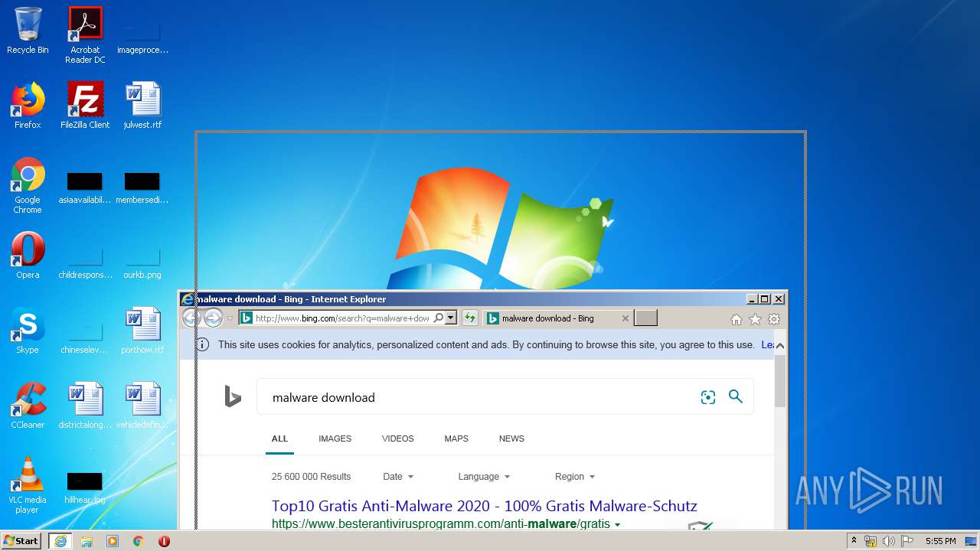Switch to the NEWS tab
Image resolution: width=980 pixels, height=551 pixels.
511,439
